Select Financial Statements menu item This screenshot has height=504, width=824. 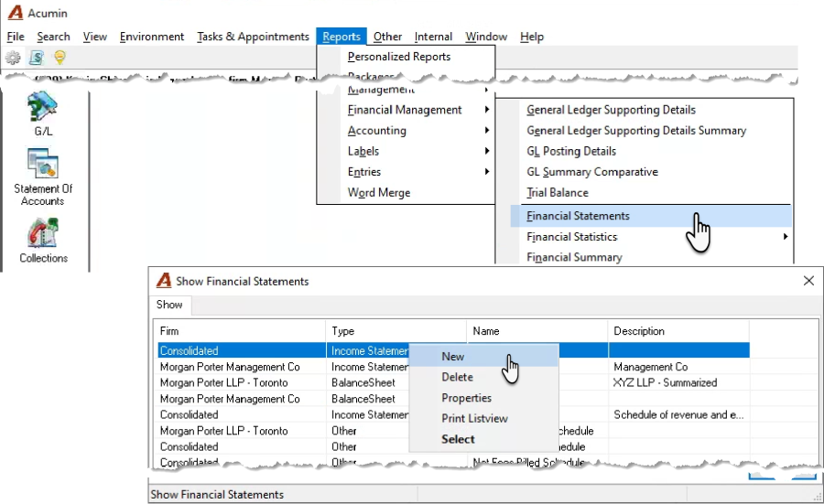click(x=651, y=216)
